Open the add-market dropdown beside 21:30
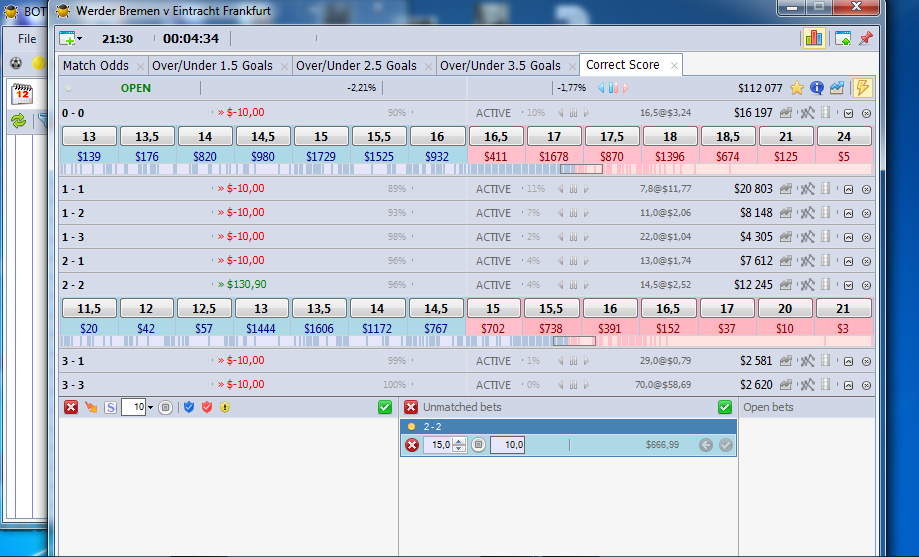 pyautogui.click(x=80, y=39)
